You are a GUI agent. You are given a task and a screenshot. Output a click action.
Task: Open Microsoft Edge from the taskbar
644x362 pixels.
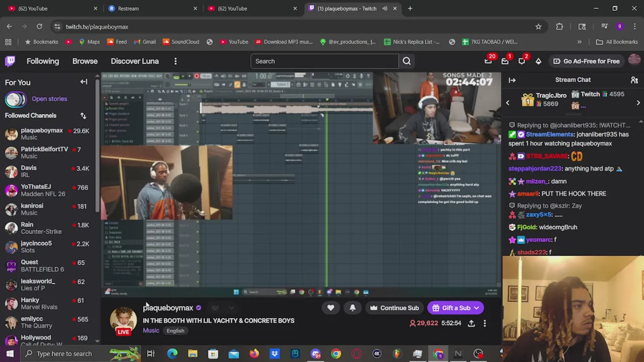172,353
